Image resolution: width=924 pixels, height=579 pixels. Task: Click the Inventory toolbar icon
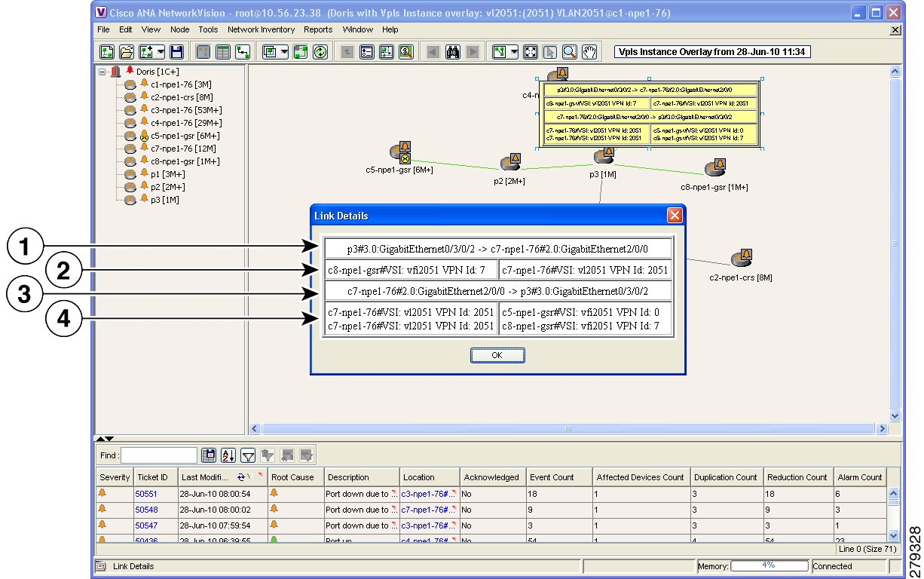[367, 52]
